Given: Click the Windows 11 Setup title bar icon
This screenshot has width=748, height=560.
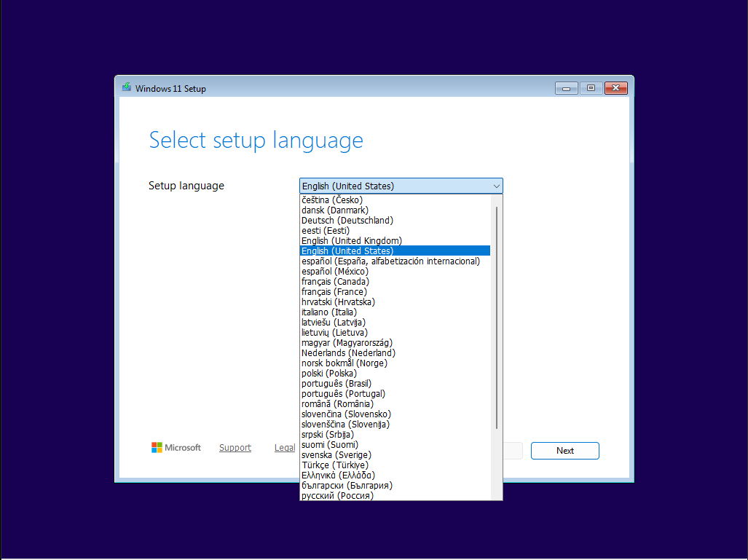Looking at the screenshot, I should tap(127, 88).
